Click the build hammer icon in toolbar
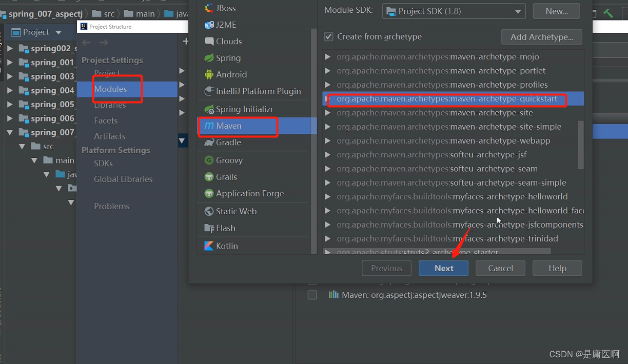The image size is (628, 364). click(609, 13)
